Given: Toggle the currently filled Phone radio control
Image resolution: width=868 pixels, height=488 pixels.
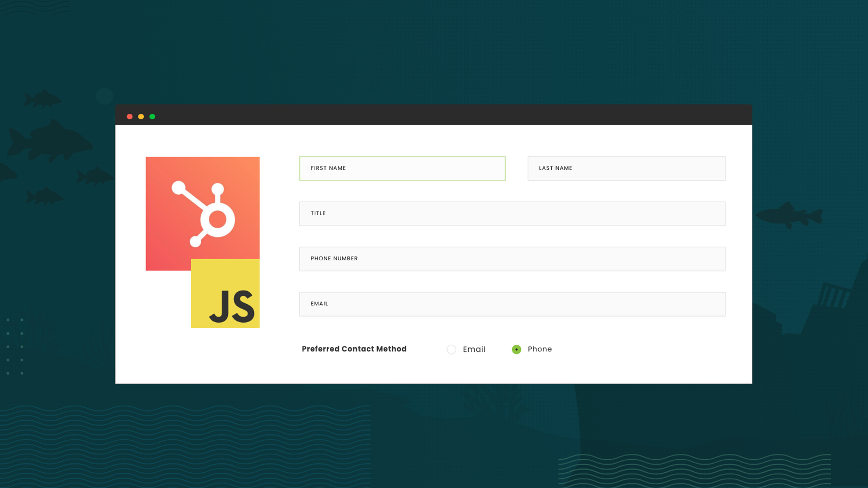Looking at the screenshot, I should pyautogui.click(x=516, y=349).
